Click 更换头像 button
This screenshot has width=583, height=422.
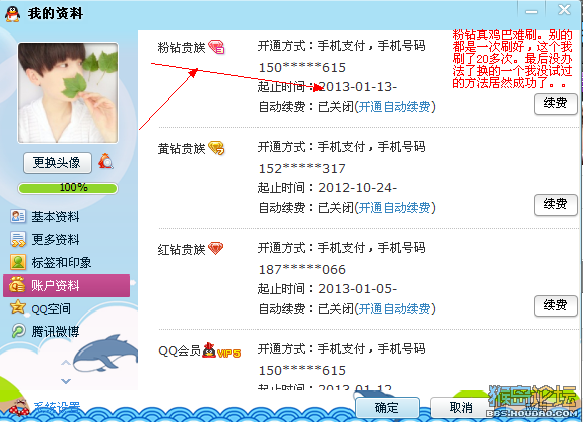tap(57, 163)
